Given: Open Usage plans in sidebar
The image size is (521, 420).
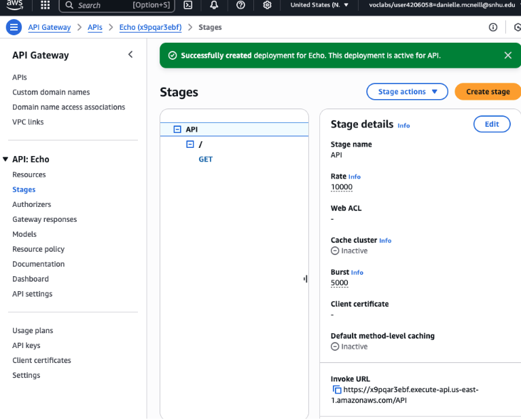Looking at the screenshot, I should [x=33, y=330].
